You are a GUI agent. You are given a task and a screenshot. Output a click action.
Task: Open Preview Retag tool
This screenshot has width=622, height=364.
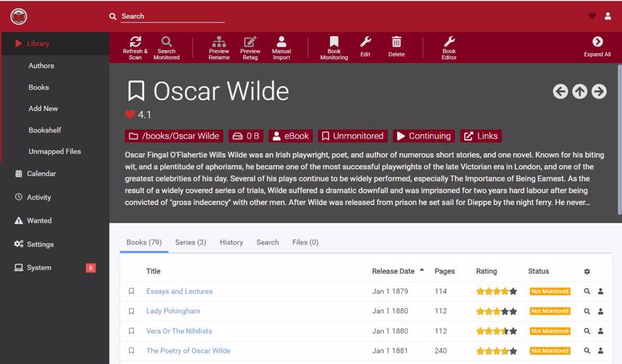tap(250, 47)
